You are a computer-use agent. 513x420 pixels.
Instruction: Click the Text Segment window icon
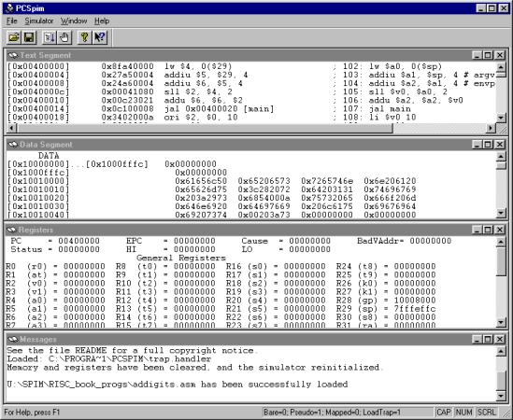click(x=13, y=55)
